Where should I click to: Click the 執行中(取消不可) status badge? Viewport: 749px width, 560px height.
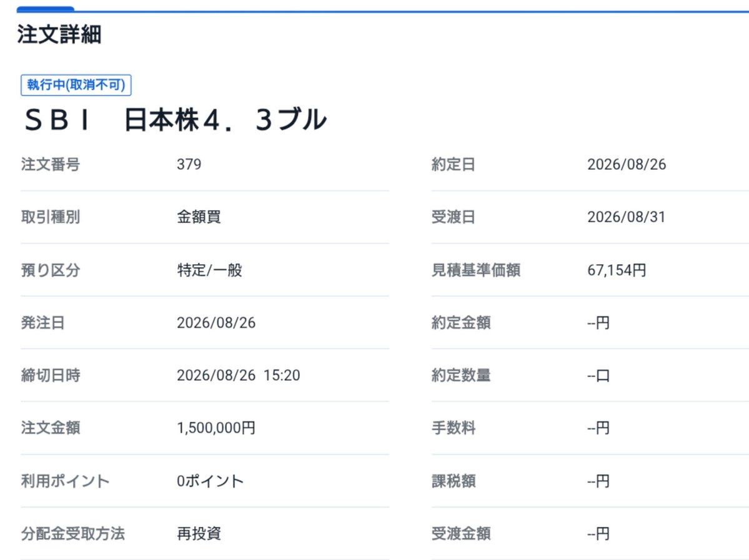point(76,85)
